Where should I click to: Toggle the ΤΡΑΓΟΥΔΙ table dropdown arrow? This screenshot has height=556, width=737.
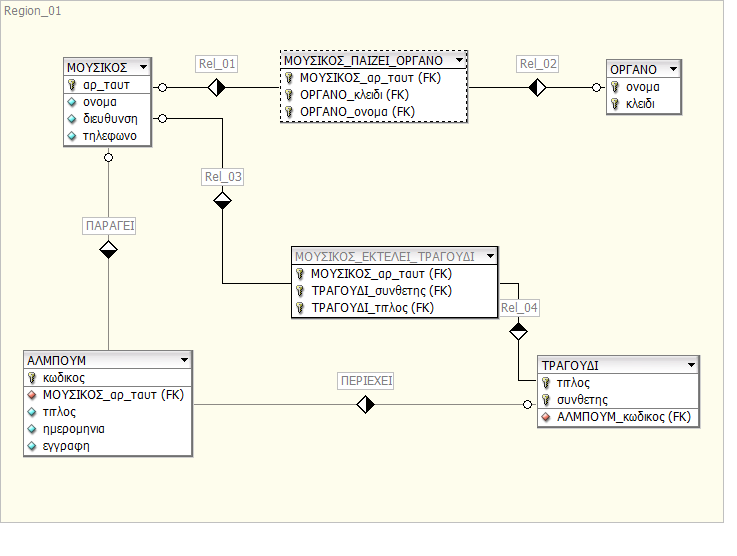pyautogui.click(x=691, y=365)
